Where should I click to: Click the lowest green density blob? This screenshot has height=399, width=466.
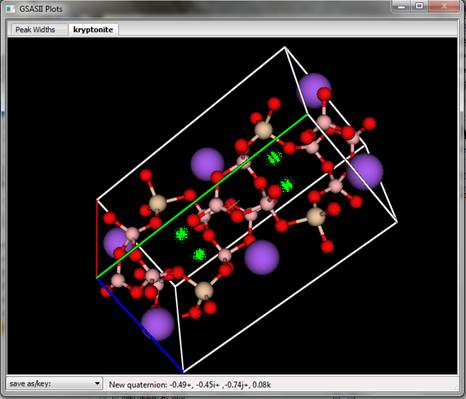[200, 255]
